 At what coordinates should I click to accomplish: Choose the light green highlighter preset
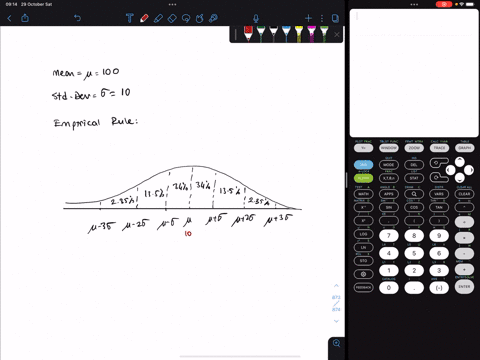tap(324, 34)
